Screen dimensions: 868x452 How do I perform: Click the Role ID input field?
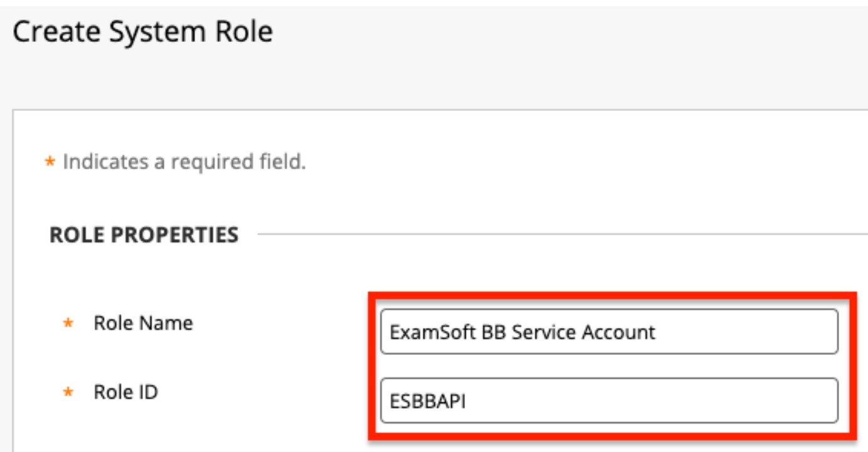608,400
